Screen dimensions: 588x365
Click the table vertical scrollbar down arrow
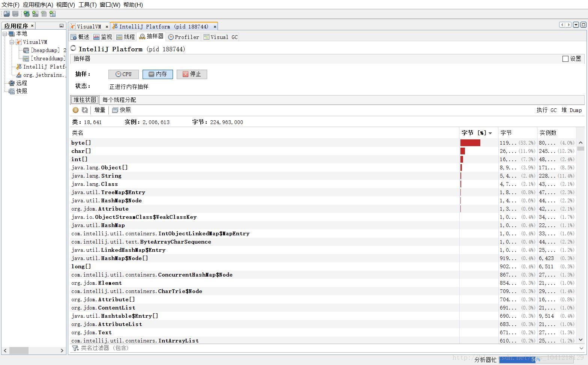[581, 340]
